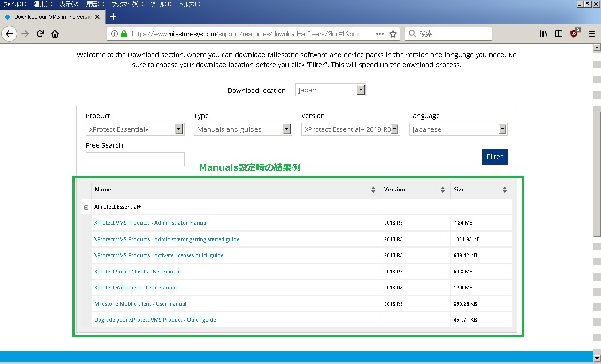This screenshot has width=601, height=364.
Task: Open the XProtect Smart Client User manual
Action: click(138, 272)
